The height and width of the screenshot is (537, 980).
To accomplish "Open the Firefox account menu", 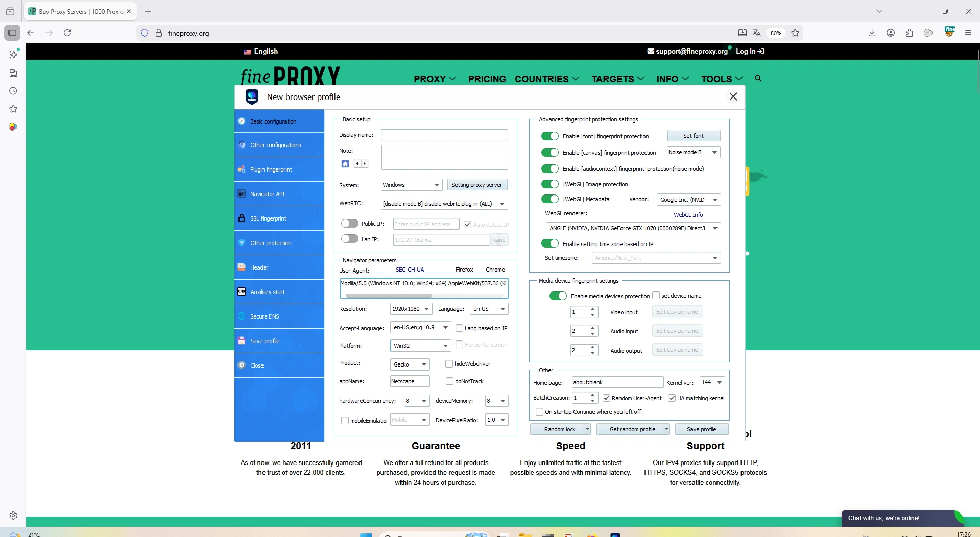I will (x=891, y=33).
